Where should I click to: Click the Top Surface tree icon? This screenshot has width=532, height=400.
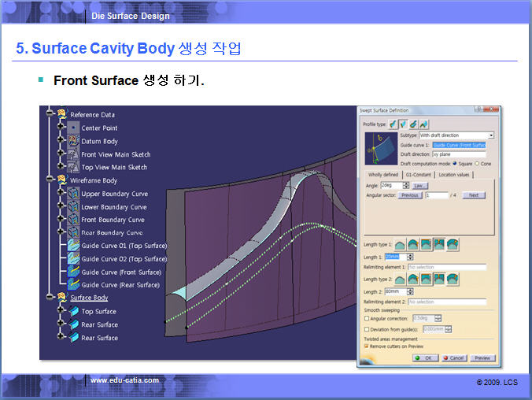pyautogui.click(x=73, y=312)
